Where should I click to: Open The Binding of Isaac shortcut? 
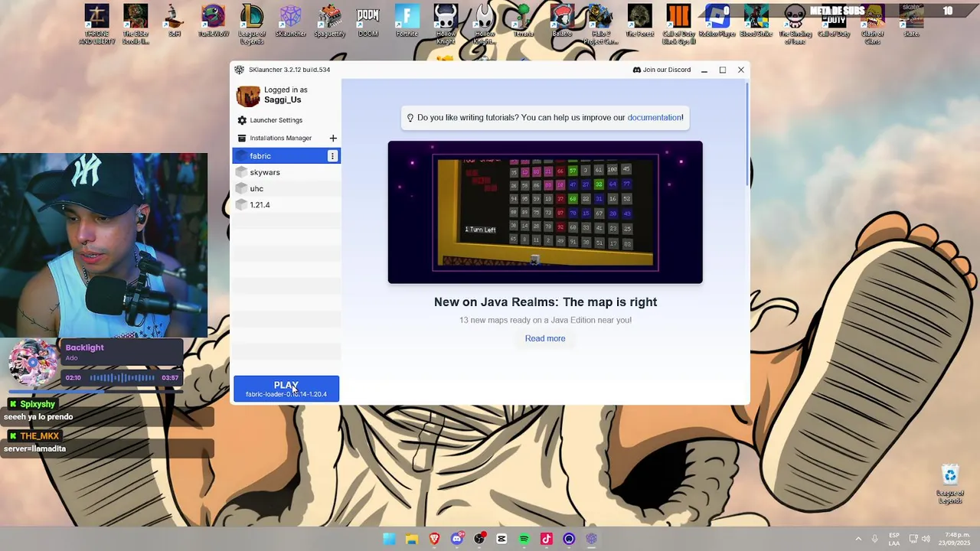click(x=795, y=24)
